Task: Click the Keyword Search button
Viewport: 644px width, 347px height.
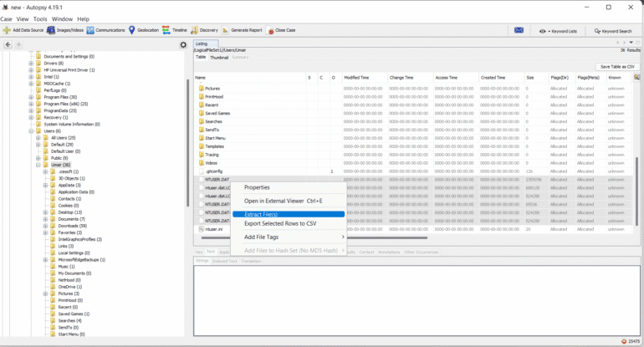Action: coord(612,31)
